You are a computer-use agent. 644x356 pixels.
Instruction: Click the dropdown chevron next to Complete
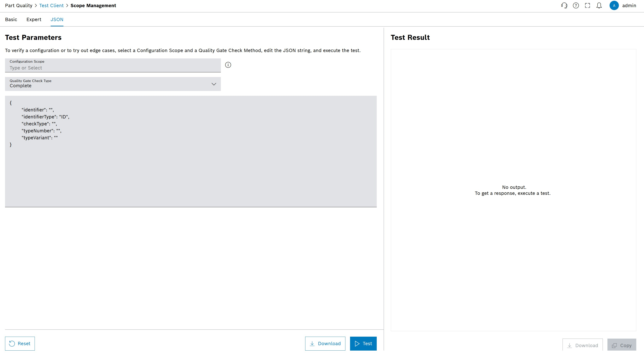[214, 84]
